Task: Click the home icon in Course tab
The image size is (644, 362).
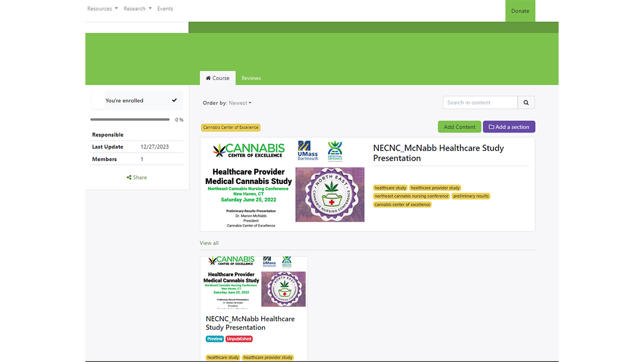Action: point(208,78)
